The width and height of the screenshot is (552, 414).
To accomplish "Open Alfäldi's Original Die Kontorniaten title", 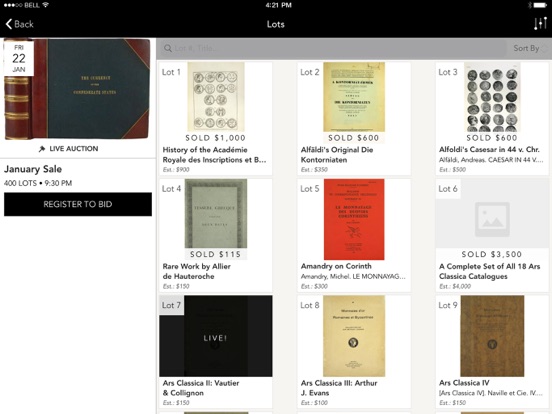I will pos(337,155).
